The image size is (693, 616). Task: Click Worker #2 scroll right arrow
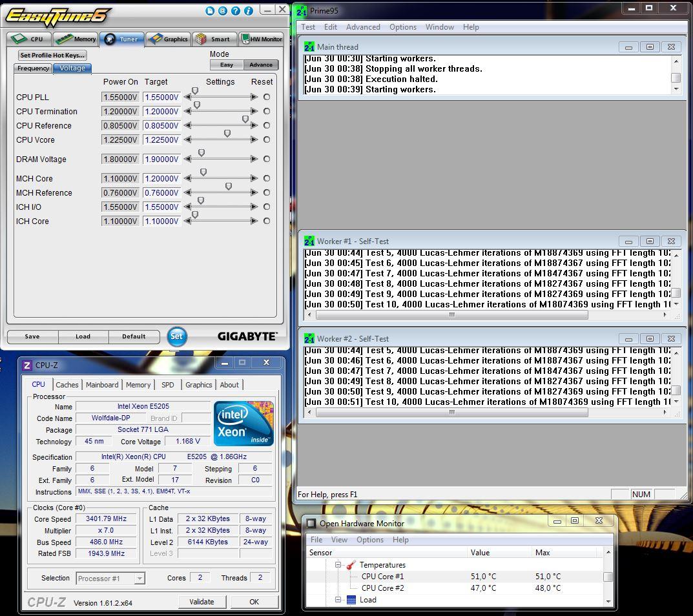pyautogui.click(x=665, y=413)
